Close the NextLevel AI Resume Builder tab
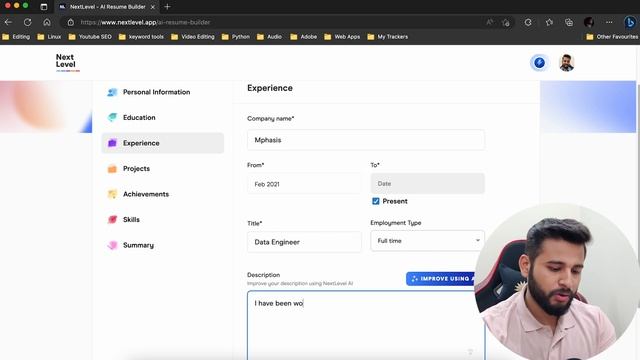The image size is (640, 360). point(153,7)
